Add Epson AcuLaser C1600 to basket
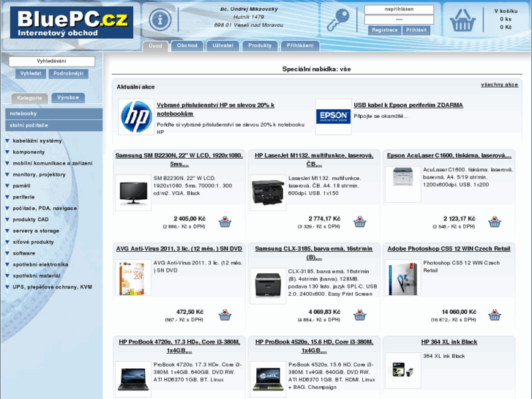 pos(495,222)
